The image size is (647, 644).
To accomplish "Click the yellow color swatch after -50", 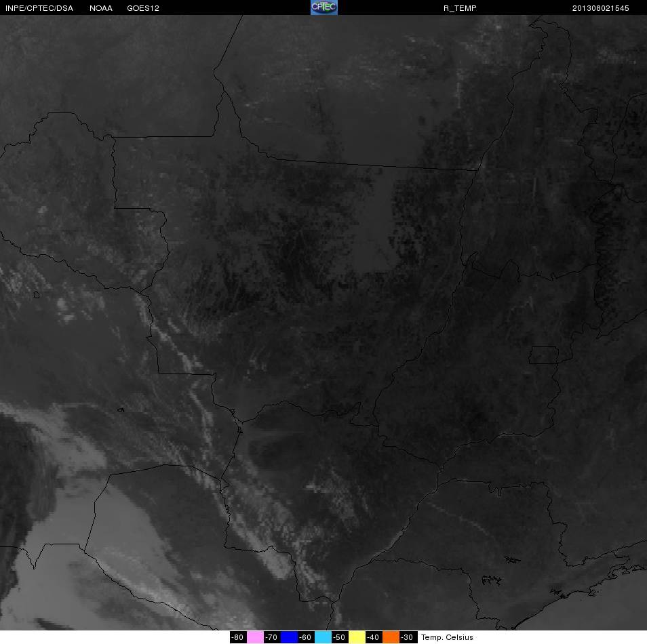I will tap(357, 637).
